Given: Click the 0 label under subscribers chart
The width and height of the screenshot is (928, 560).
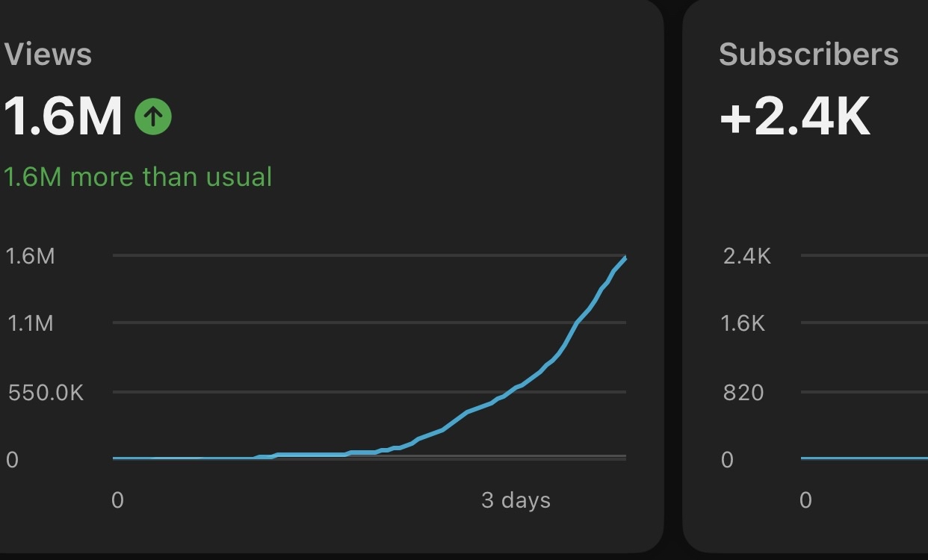Looking at the screenshot, I should coord(805,501).
